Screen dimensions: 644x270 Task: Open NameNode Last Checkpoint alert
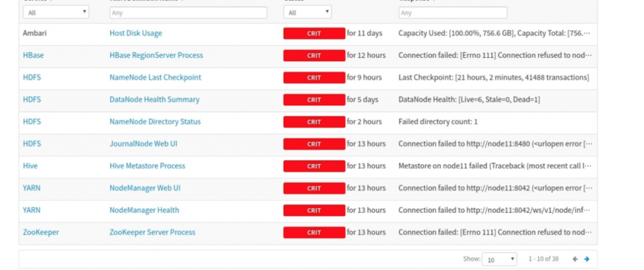155,77
